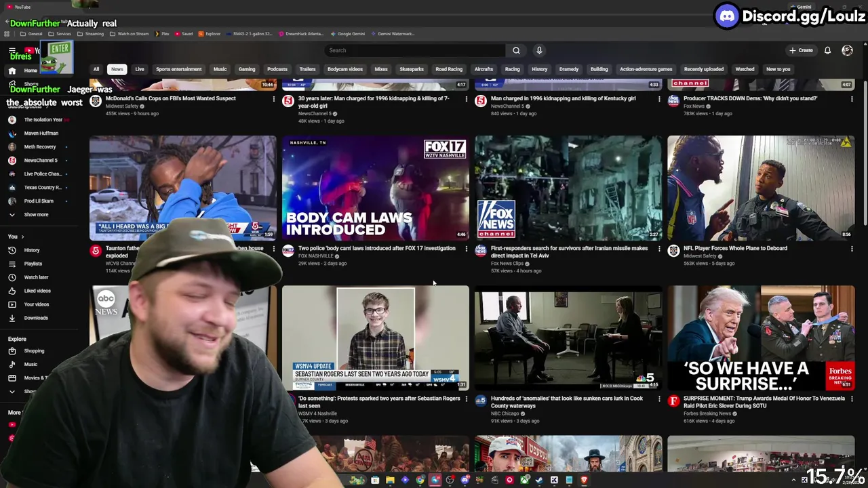Select the Gaming filter chip

[x=247, y=69]
